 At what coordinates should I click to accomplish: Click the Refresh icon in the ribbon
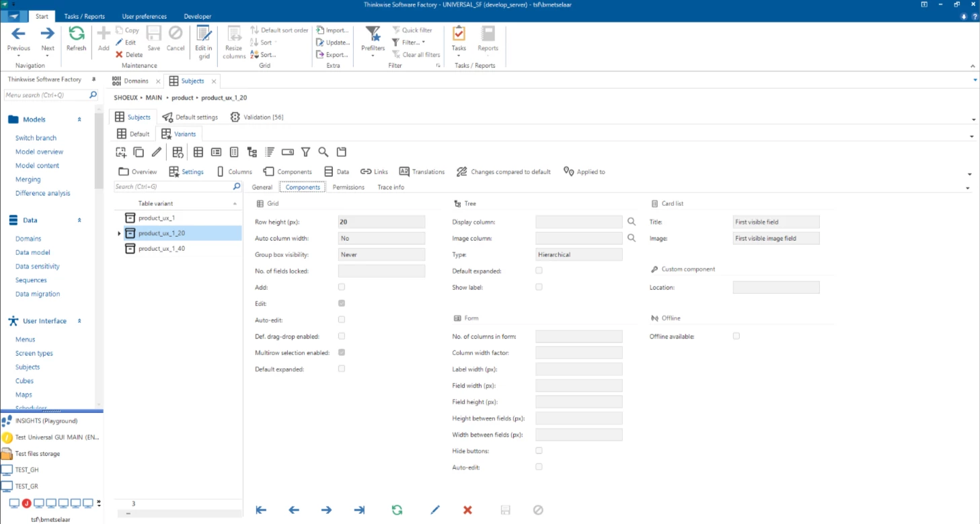pos(76,34)
